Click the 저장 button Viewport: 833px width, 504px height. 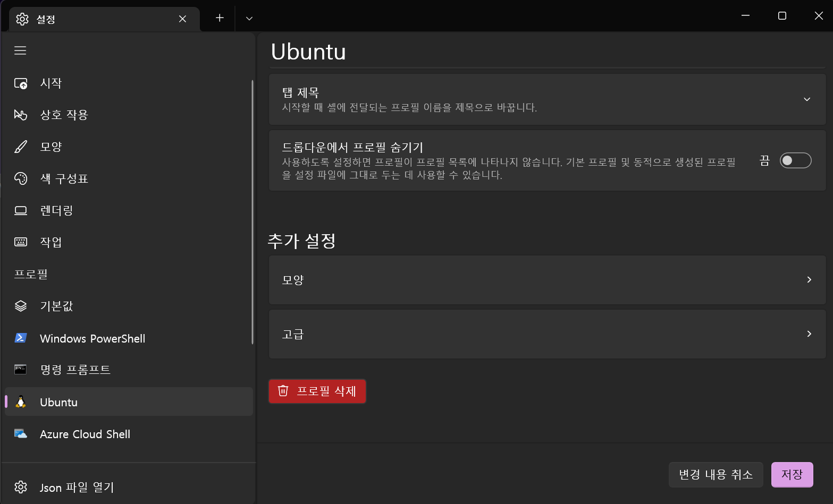click(x=792, y=474)
